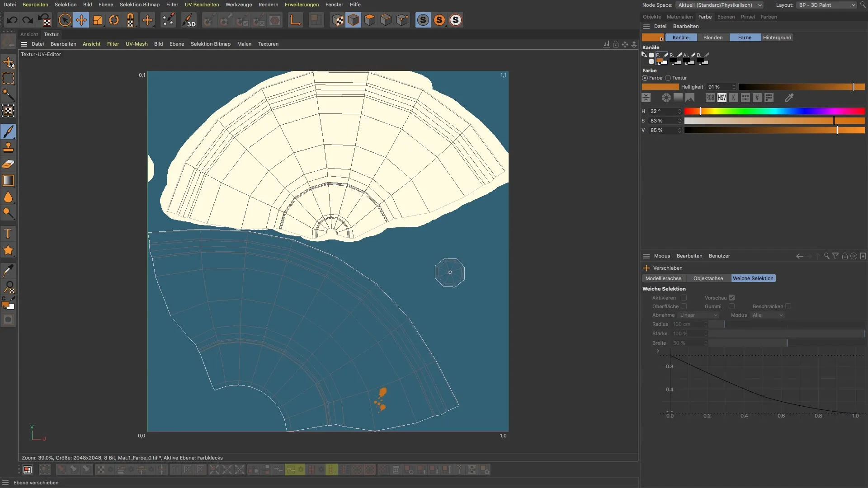Screen dimensions: 868x488
Task: Expand the orange color preview arrow
Action: pos(661,39)
